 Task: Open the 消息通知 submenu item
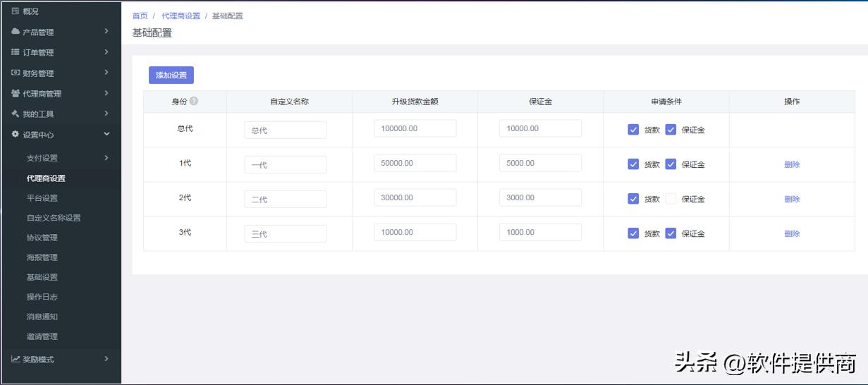click(42, 317)
